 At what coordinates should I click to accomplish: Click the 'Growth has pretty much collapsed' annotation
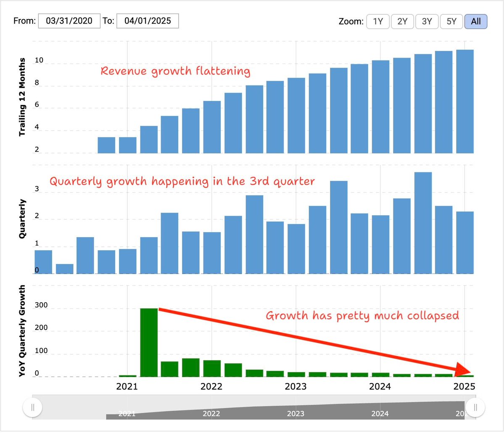(x=362, y=315)
